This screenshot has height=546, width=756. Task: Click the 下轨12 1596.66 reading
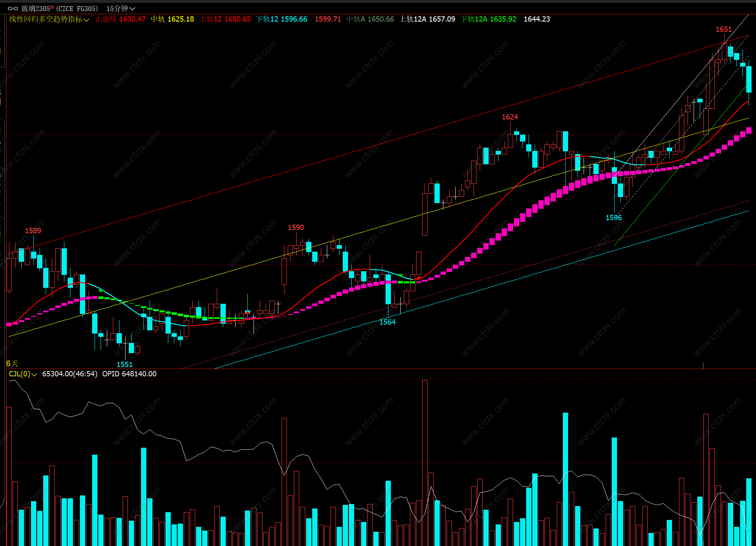[282, 19]
